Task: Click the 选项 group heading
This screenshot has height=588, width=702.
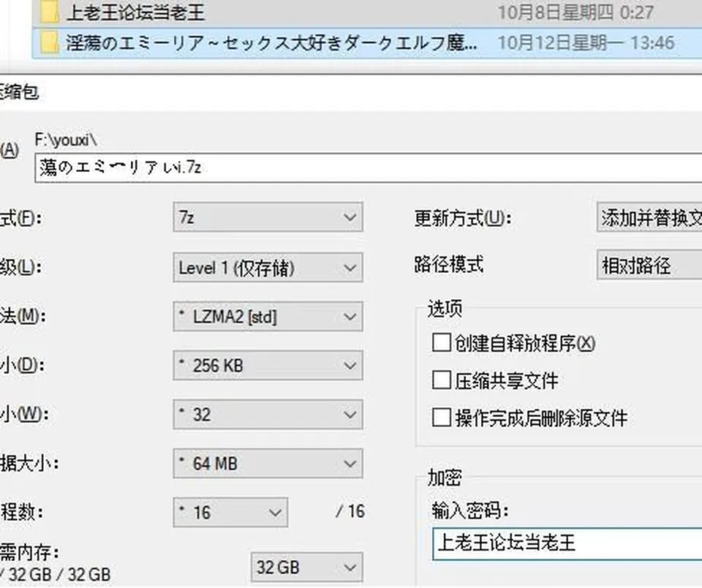Action: 445,309
